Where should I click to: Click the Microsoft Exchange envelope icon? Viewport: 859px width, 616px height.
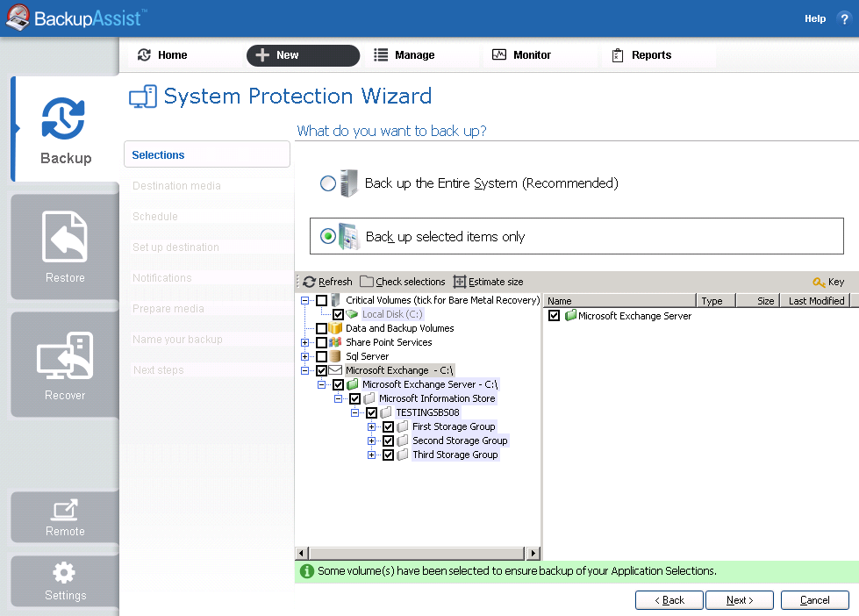click(335, 370)
